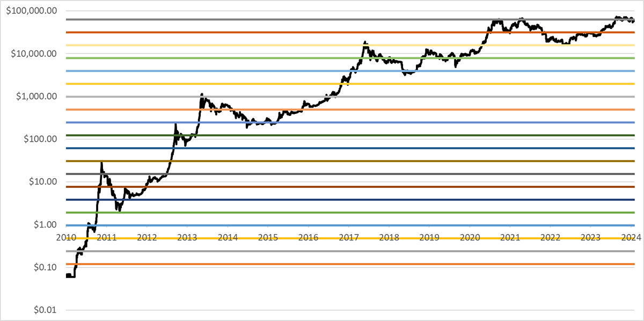The height and width of the screenshot is (321, 644).
Task: Click the 2012 year label on the x-axis
Action: 147,237
